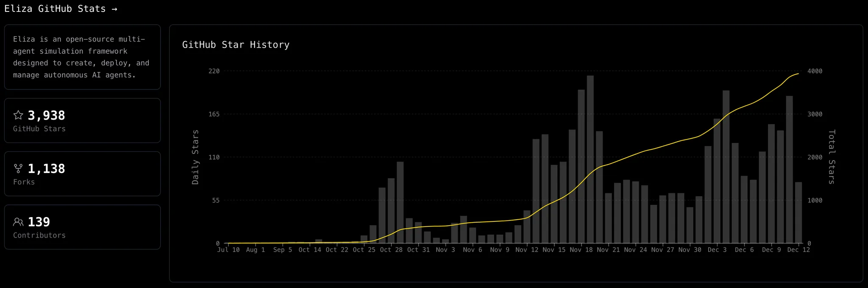Click the "Nov 15" date label
This screenshot has height=288, width=868.
[554, 250]
